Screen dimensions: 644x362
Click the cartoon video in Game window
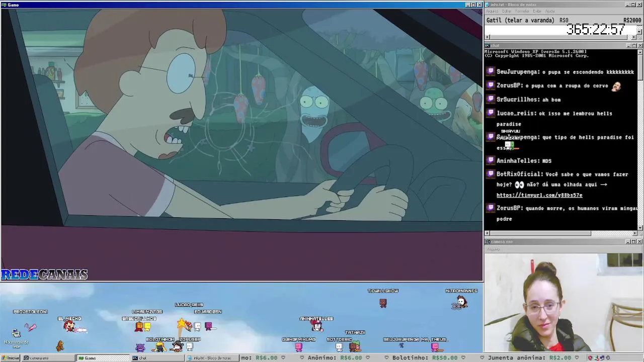[x=242, y=145]
